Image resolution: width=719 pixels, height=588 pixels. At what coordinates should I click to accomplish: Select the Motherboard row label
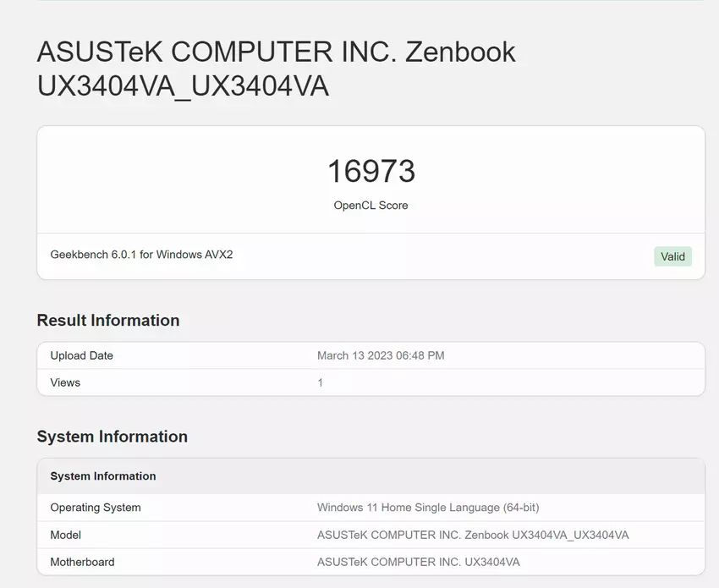(82, 562)
